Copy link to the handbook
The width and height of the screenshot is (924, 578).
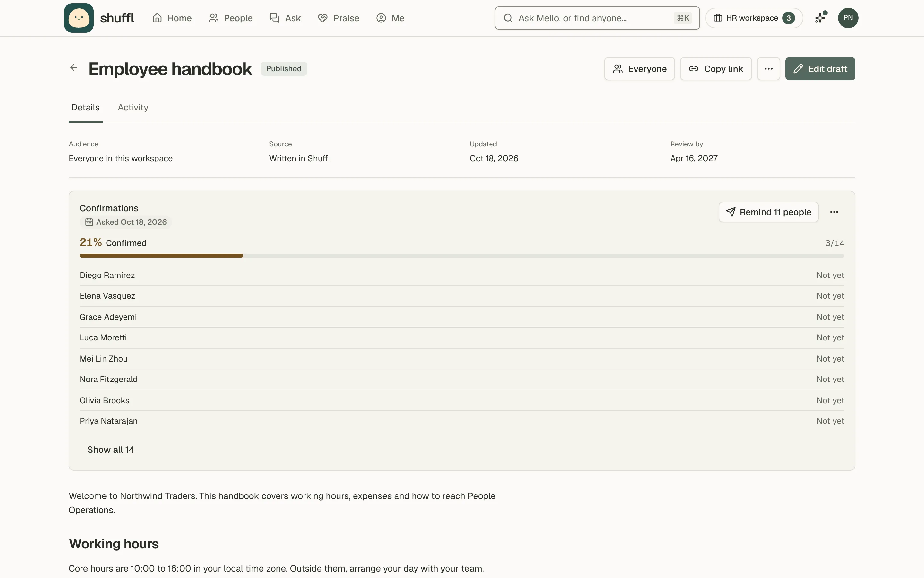point(715,69)
